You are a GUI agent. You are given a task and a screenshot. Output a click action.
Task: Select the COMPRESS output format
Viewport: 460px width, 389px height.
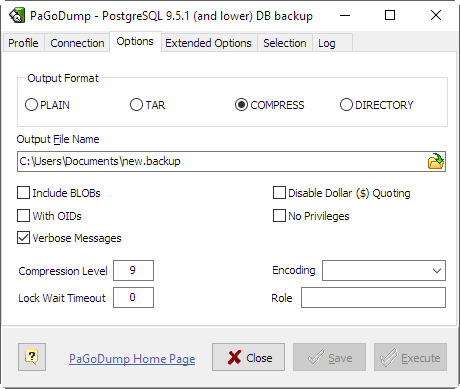coord(269,105)
